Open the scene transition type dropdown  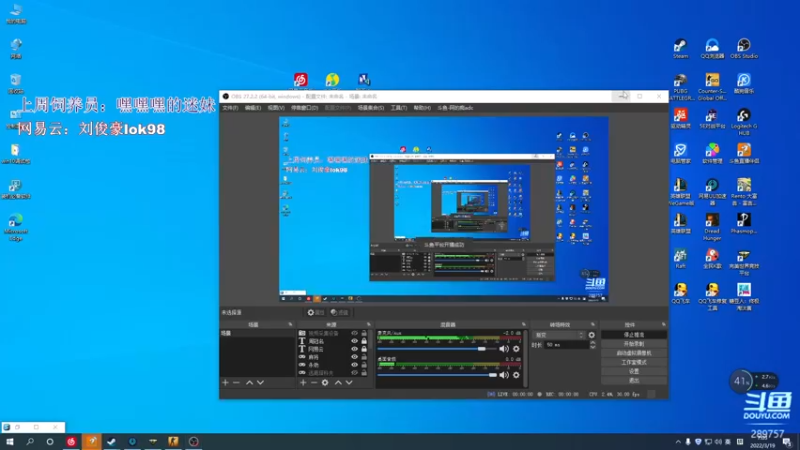(559, 335)
